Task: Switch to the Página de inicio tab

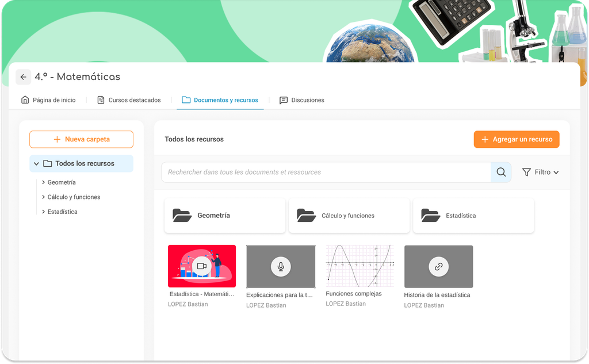Action: 48,100
